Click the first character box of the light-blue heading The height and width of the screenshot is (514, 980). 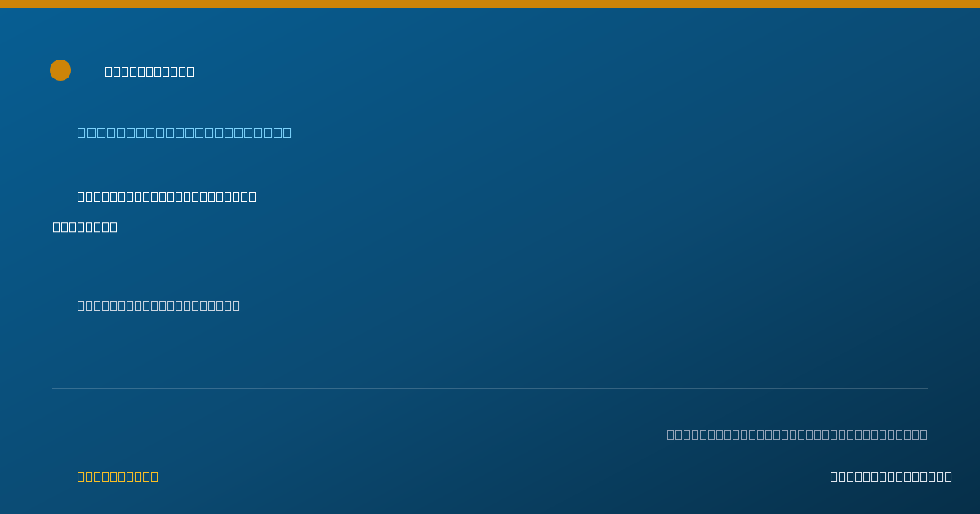[81, 132]
